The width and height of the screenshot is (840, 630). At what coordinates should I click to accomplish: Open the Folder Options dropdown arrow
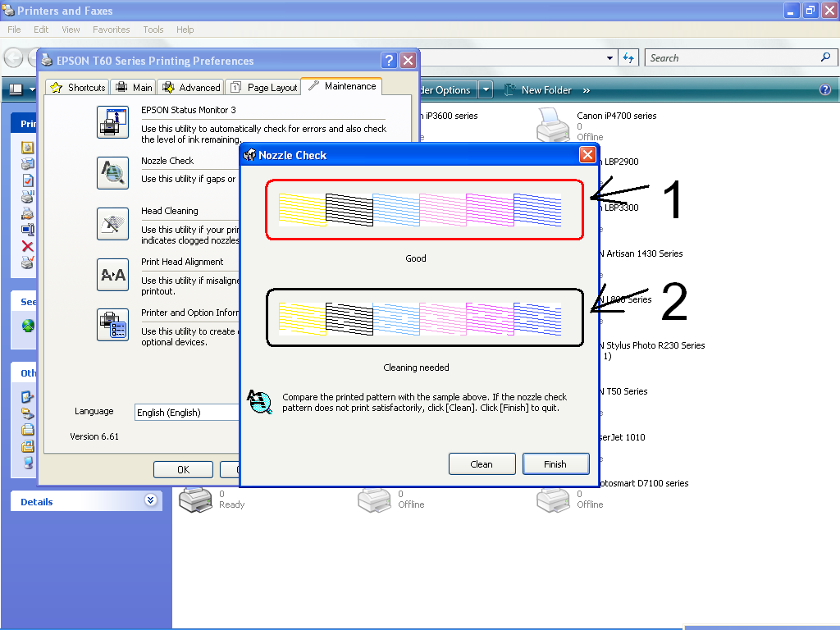[x=486, y=90]
